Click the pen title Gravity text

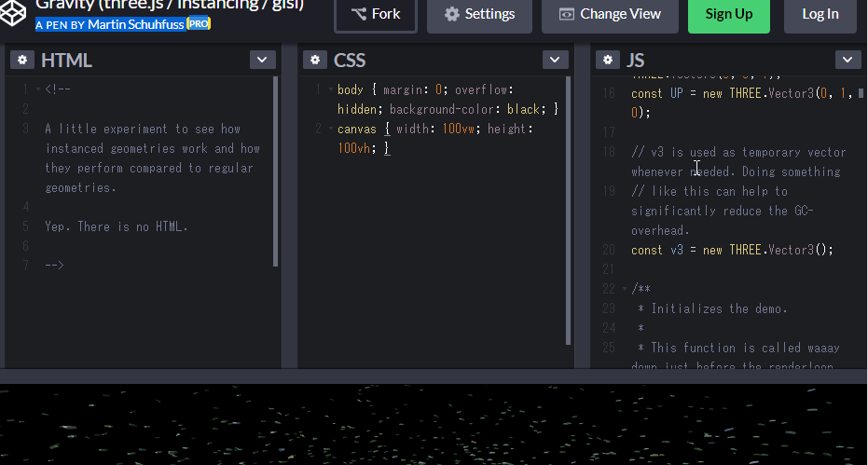(170, 6)
